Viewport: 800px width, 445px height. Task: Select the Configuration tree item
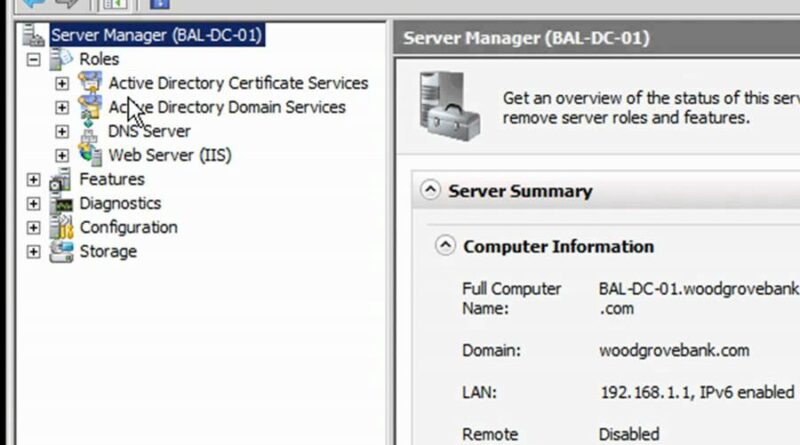tap(129, 228)
